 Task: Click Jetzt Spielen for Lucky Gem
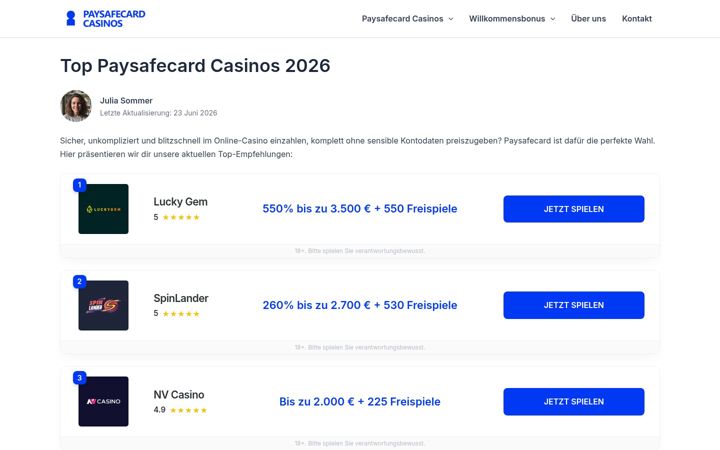(574, 209)
